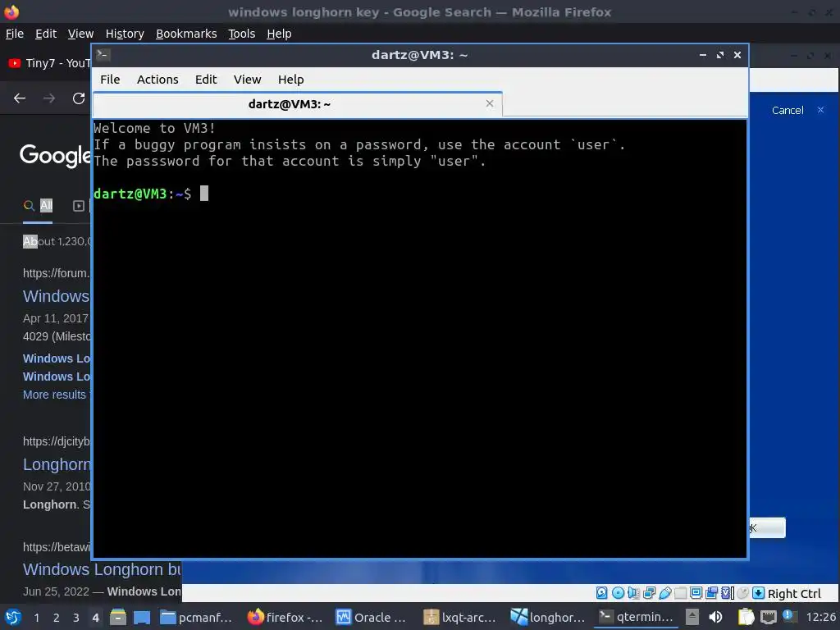Click the notification info tray icon
Screen dimensions: 840x630
789,616
